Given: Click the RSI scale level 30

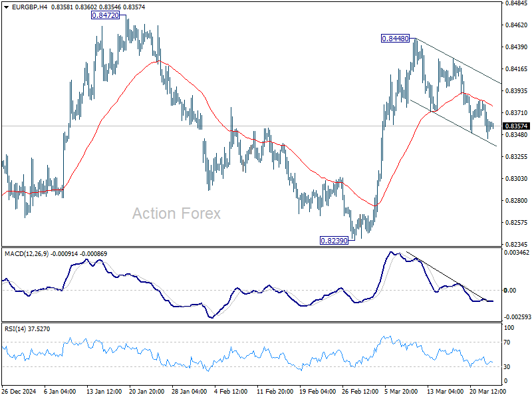Looking at the screenshot, I should click(x=507, y=367).
